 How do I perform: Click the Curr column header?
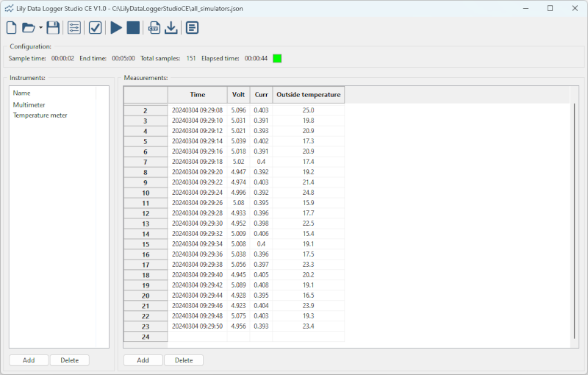[x=262, y=95]
